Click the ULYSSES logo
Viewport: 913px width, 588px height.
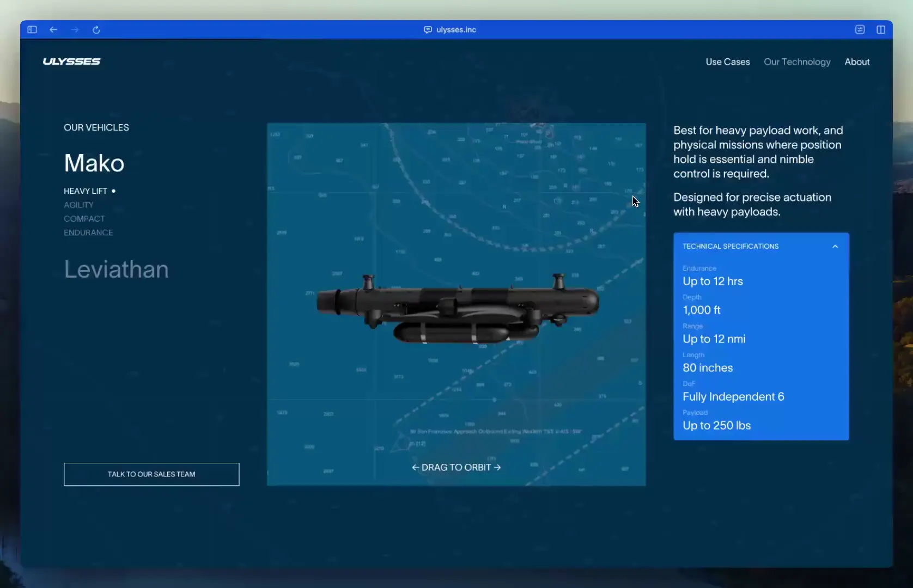[x=71, y=62]
